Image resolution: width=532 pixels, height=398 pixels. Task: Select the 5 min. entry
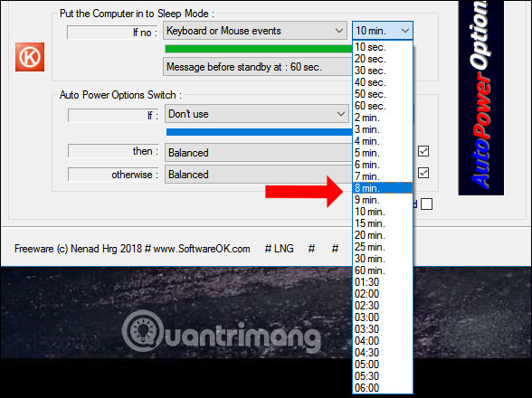(x=383, y=153)
